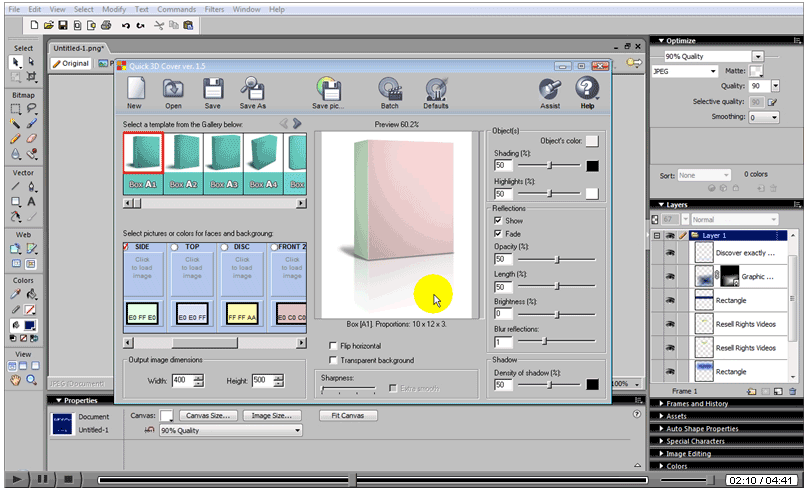Select the TOP face radio button
This screenshot has height=491, width=807.
pos(174,247)
